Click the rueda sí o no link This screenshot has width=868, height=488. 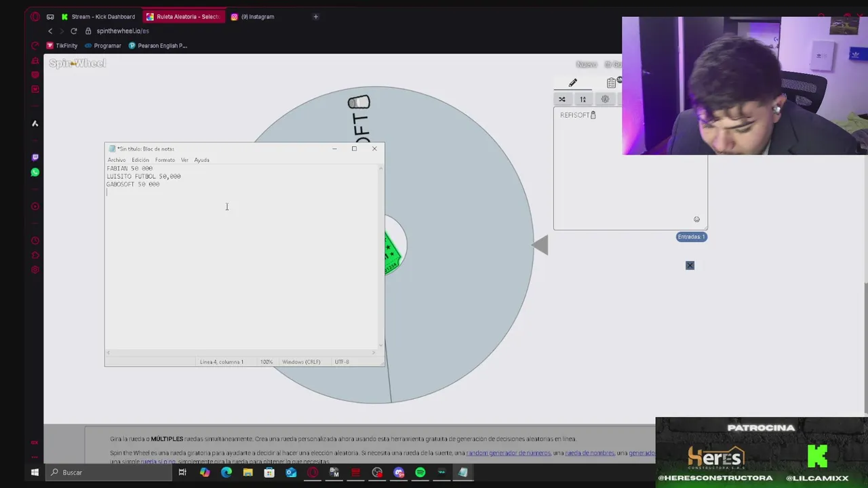pos(158,462)
